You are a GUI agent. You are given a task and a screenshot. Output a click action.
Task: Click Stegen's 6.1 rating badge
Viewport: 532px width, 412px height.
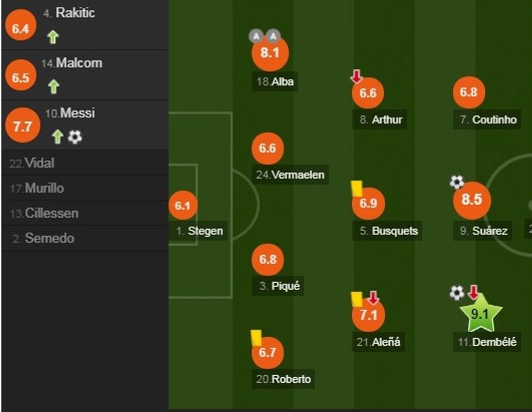pos(183,206)
